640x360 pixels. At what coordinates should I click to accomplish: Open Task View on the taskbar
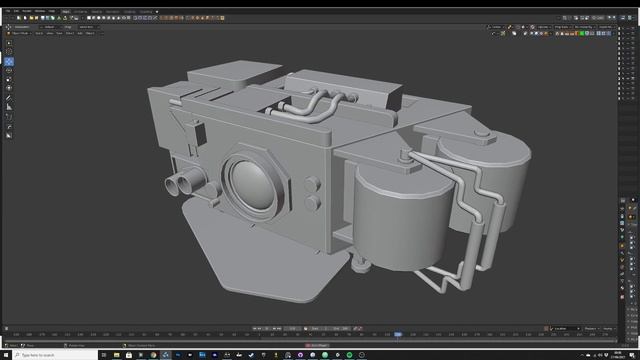(x=104, y=355)
